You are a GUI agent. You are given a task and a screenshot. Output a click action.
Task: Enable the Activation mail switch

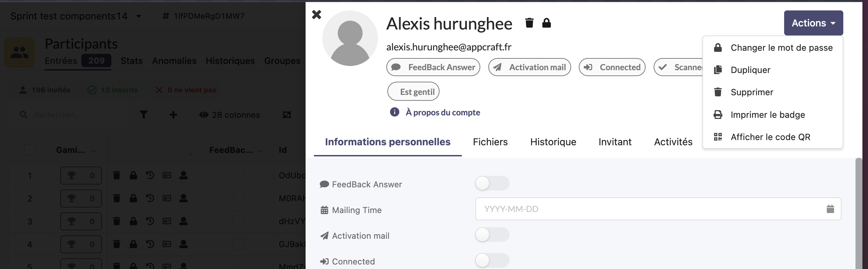click(x=492, y=235)
